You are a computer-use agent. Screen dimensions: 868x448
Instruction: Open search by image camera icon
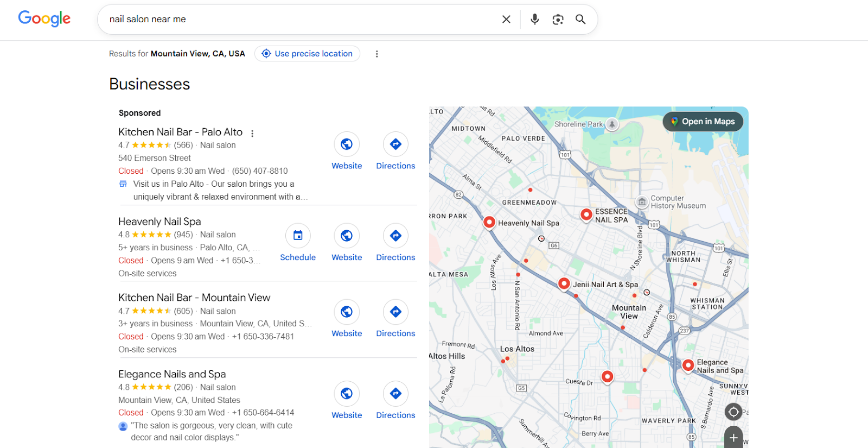pos(558,19)
